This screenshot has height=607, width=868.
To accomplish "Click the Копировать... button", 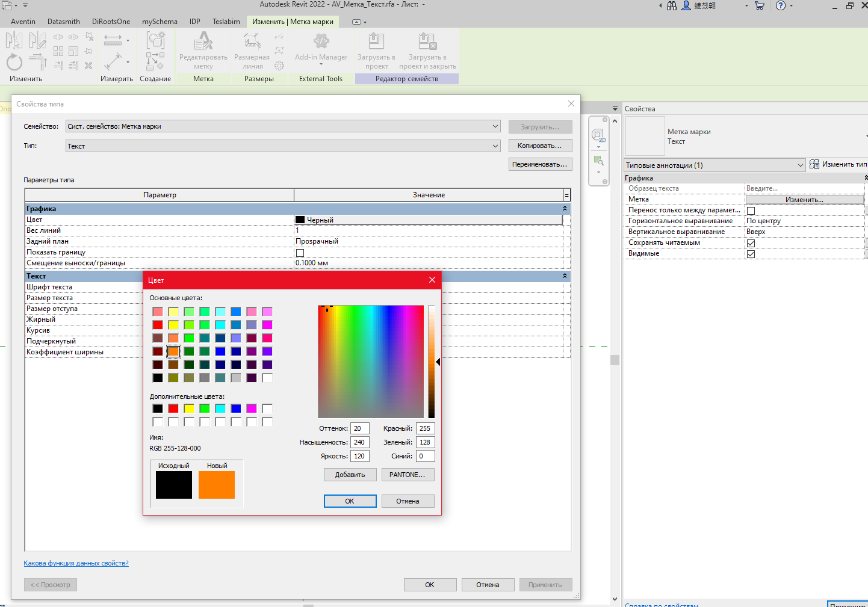I will click(540, 146).
